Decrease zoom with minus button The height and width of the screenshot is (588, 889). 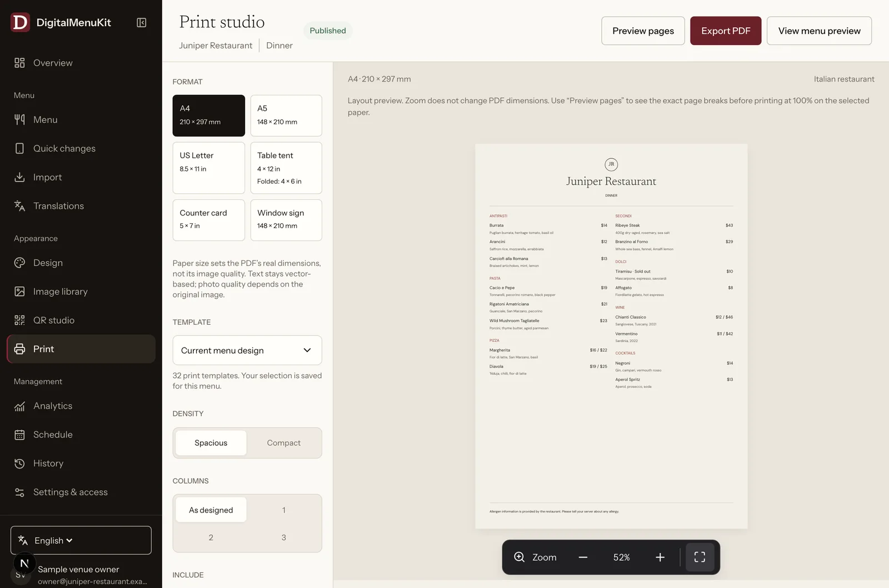[583, 557]
